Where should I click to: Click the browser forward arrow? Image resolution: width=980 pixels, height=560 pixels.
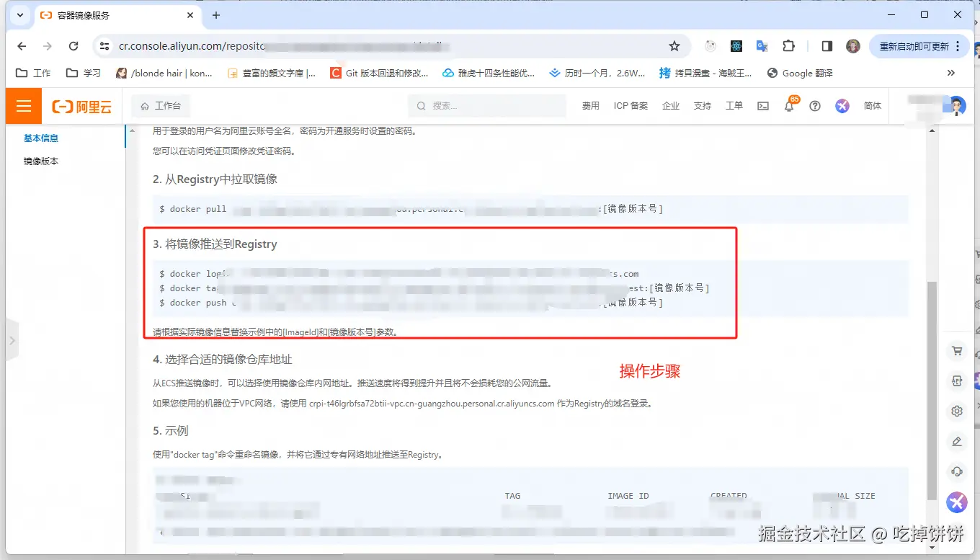point(48,46)
